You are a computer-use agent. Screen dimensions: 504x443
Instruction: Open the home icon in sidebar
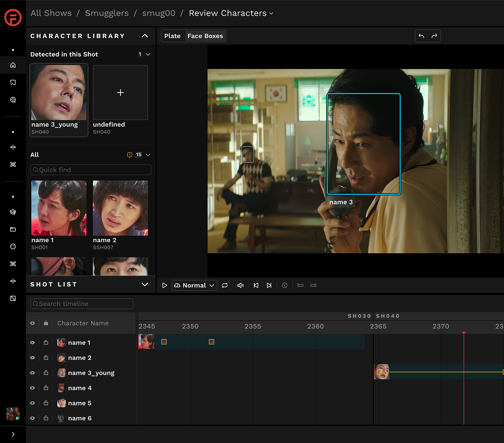click(x=13, y=65)
